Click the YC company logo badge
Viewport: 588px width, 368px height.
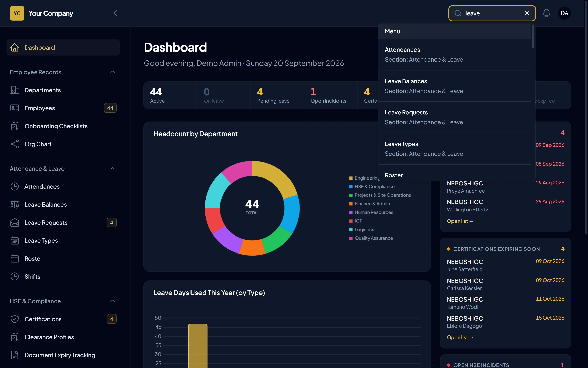[x=17, y=13]
